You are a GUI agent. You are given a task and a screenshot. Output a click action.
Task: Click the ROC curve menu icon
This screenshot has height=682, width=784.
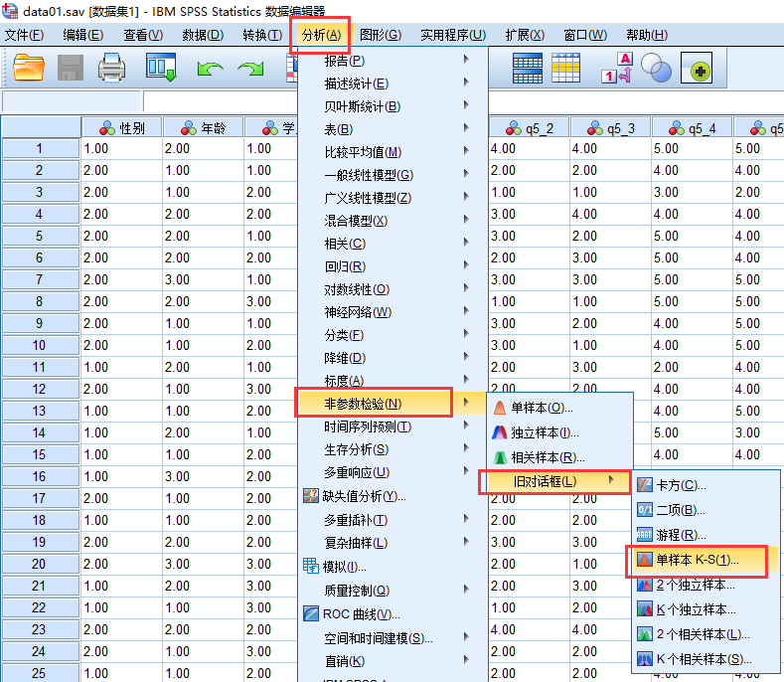pyautogui.click(x=311, y=613)
